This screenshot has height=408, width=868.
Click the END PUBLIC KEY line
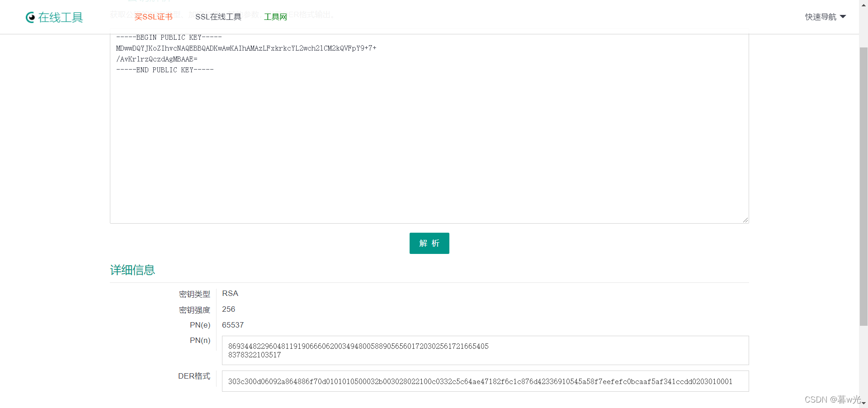coord(165,70)
